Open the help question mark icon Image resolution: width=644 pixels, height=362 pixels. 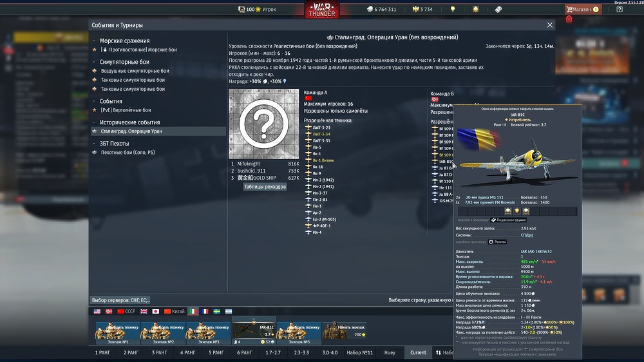(x=620, y=9)
